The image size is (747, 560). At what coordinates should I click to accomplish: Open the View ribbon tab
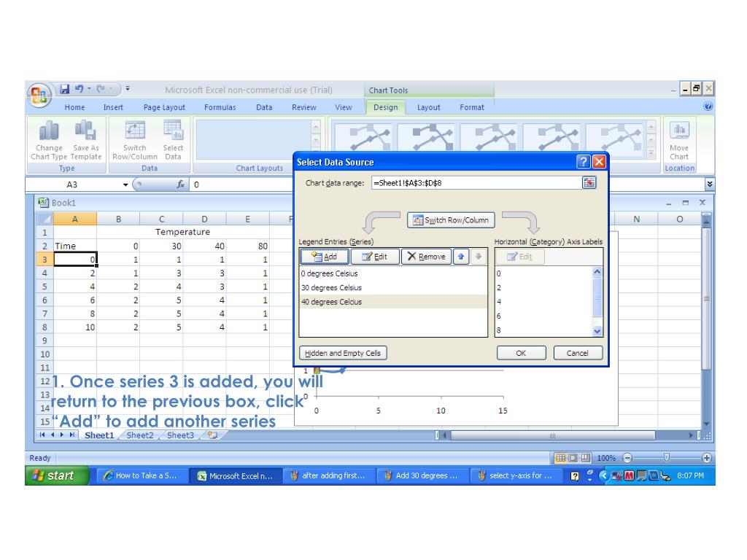pos(344,108)
